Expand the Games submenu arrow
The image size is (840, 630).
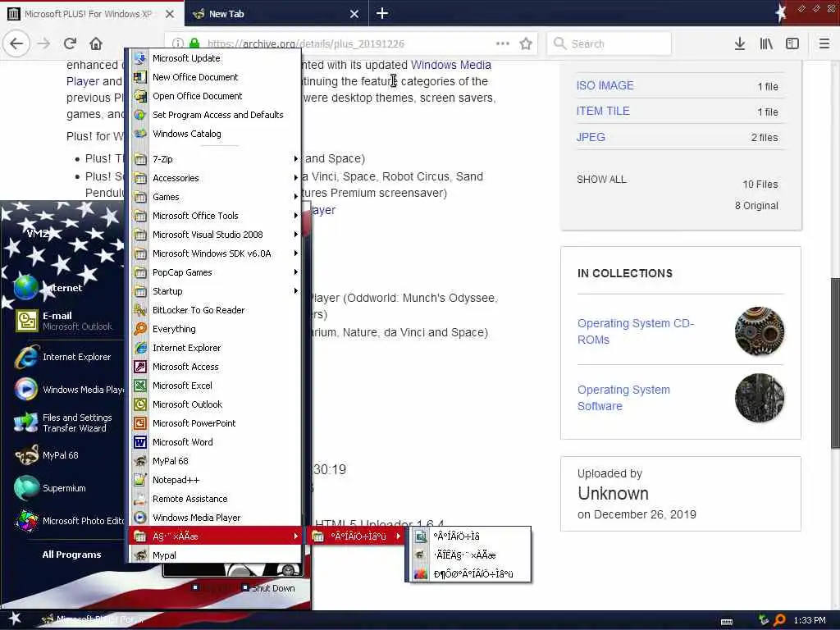295,197
